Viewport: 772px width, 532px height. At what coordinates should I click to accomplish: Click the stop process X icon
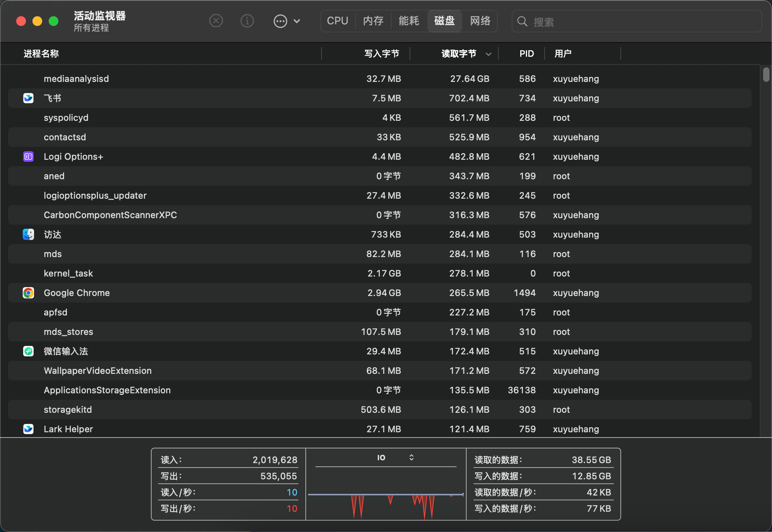point(216,21)
